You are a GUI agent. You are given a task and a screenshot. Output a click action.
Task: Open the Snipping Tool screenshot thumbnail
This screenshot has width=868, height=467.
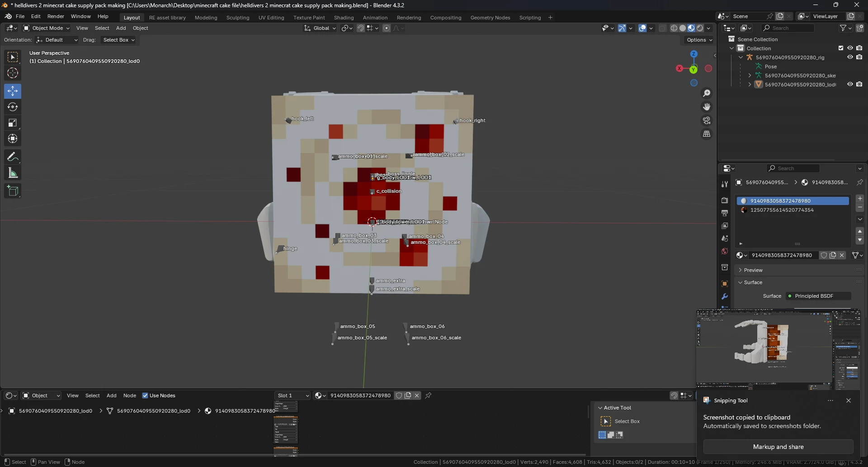778,349
